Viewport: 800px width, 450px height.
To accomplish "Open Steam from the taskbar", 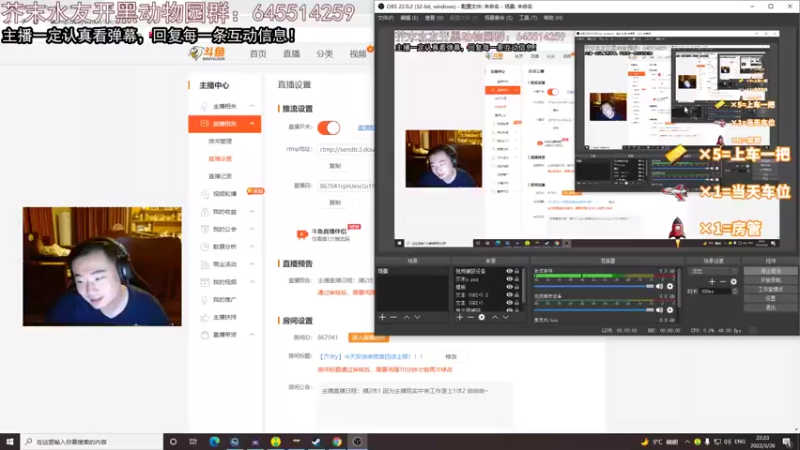I will click(316, 442).
